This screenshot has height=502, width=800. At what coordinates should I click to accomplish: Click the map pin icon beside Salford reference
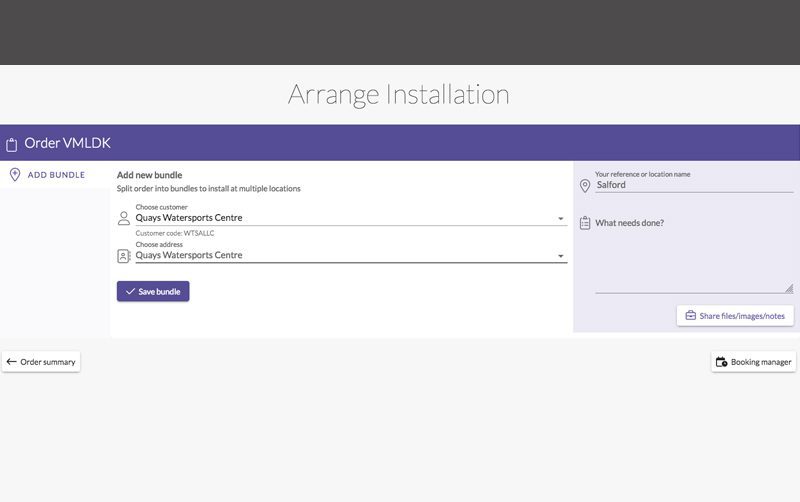[585, 186]
